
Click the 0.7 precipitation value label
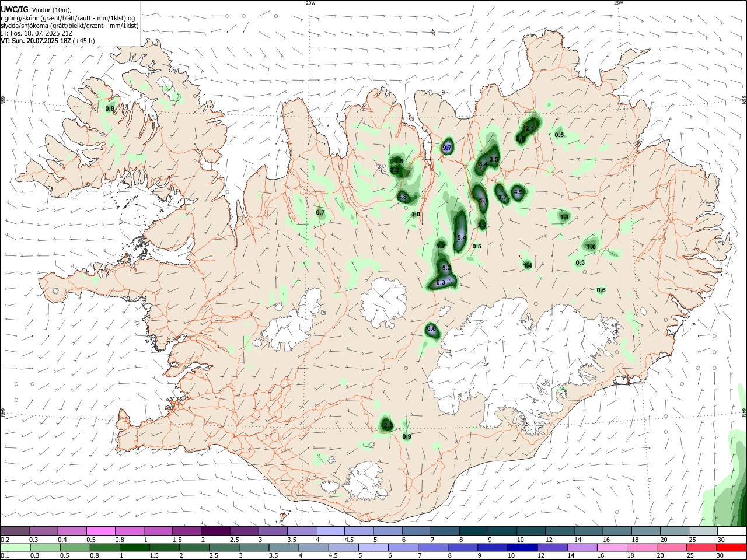320,212
